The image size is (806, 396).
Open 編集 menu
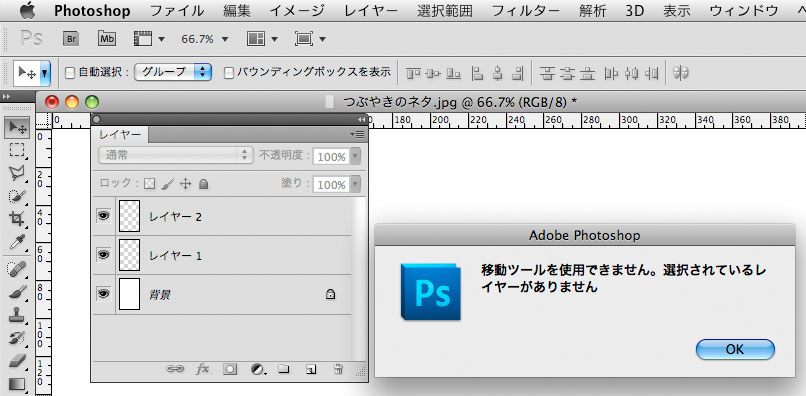pyautogui.click(x=236, y=10)
